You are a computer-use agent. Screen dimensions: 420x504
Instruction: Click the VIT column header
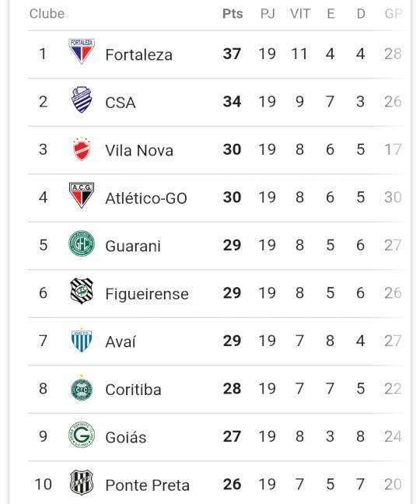coord(300,14)
